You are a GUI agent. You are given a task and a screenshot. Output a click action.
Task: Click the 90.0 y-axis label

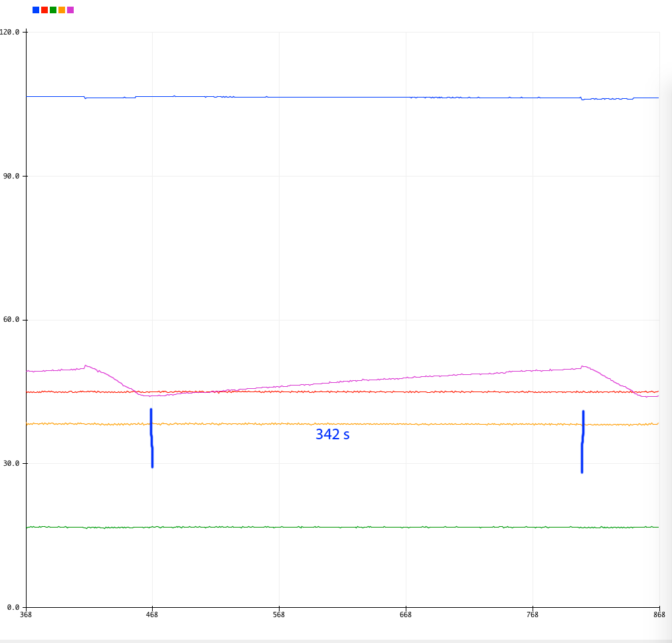point(12,177)
